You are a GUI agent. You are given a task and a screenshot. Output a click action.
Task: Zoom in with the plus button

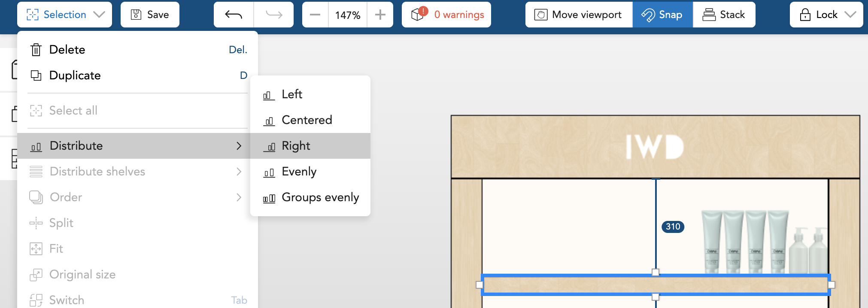point(380,15)
